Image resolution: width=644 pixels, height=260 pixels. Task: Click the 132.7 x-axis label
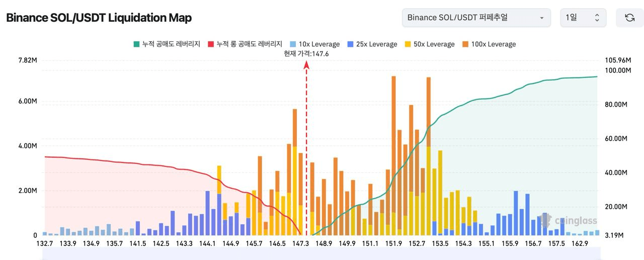[45, 243]
